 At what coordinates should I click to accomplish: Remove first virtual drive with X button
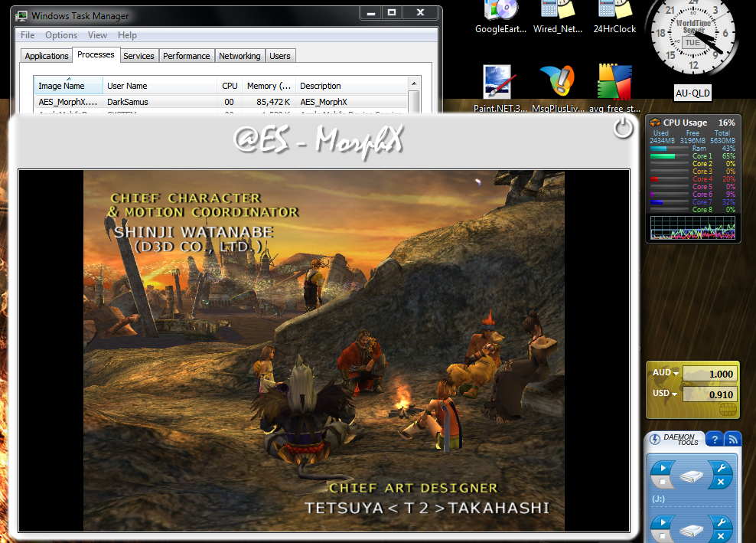point(719,482)
